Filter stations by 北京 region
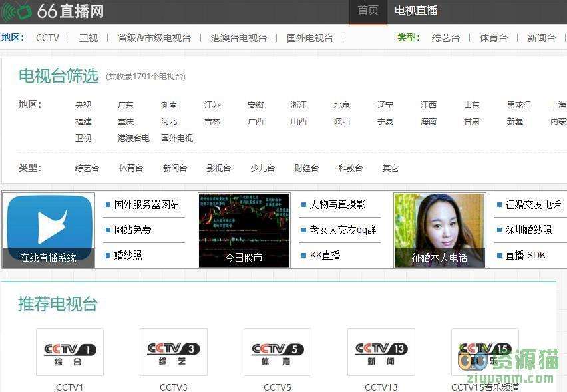Screen dimensions: 567x392 pos(341,105)
